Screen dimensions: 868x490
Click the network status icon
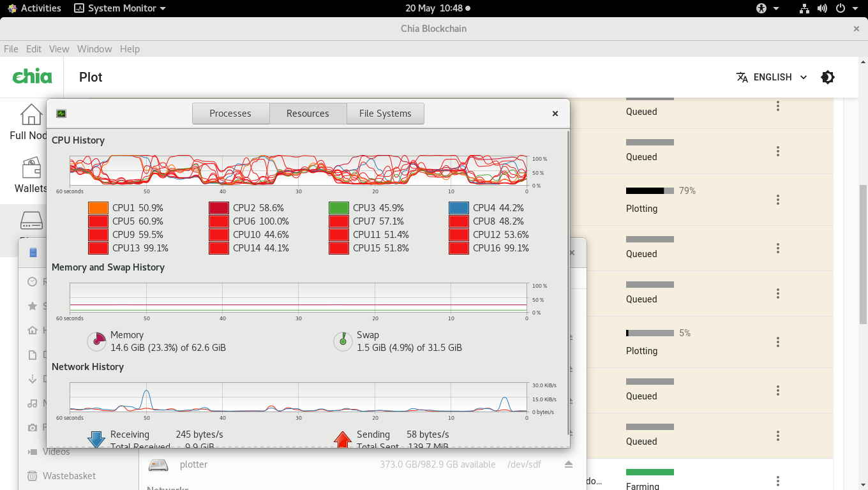click(804, 8)
